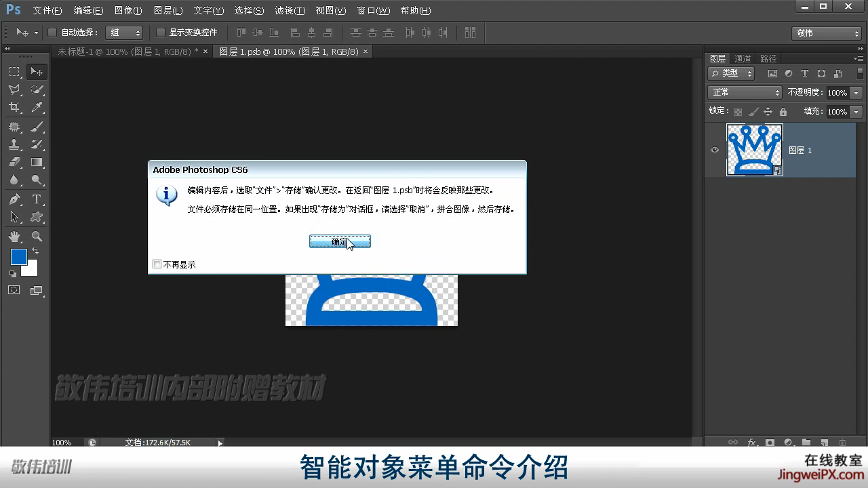Viewport: 868px width, 488px height.
Task: Toggle lock transparent pixels
Action: pos(738,112)
